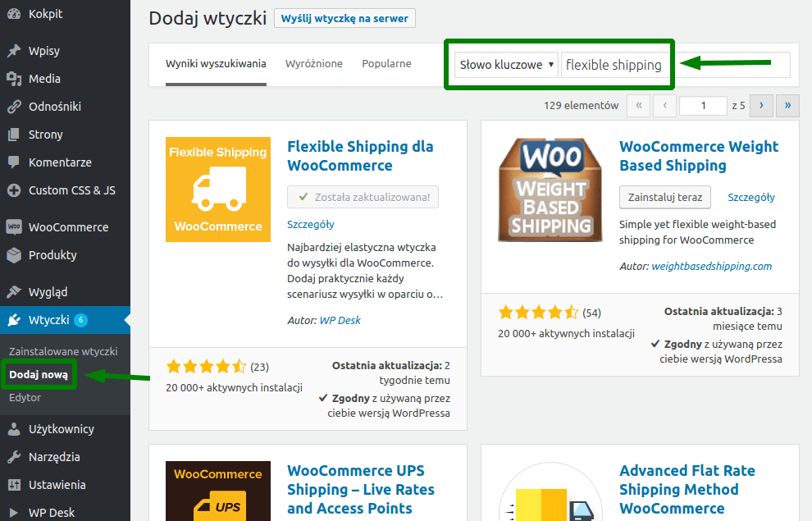Click the 129 elementów results count
The image size is (812, 521).
[x=581, y=106]
